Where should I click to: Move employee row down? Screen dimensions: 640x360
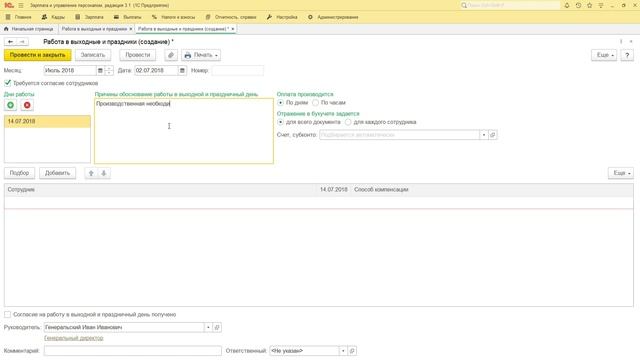[104, 173]
